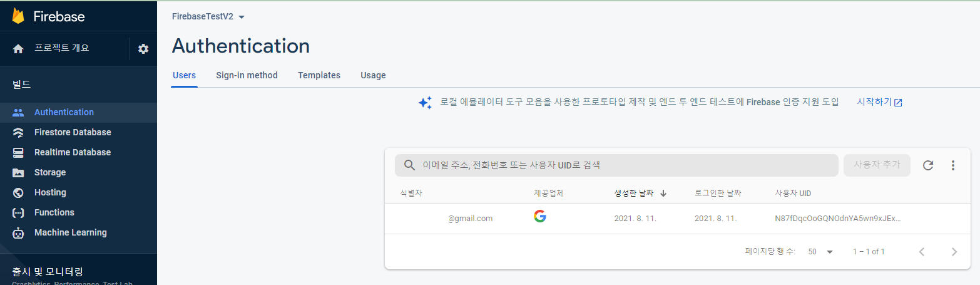The width and height of the screenshot is (980, 285).
Task: Click the 생성한 날짜 column header
Action: 634,194
